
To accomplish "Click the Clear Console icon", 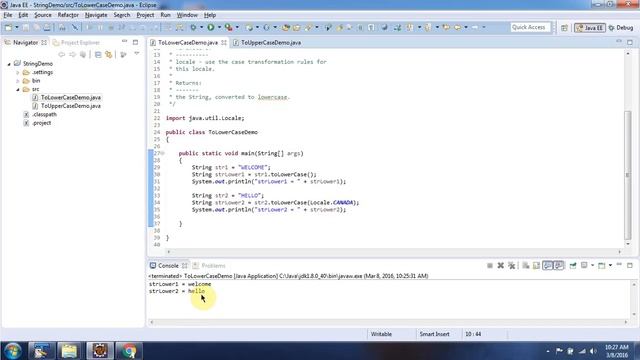I will click(x=526, y=266).
